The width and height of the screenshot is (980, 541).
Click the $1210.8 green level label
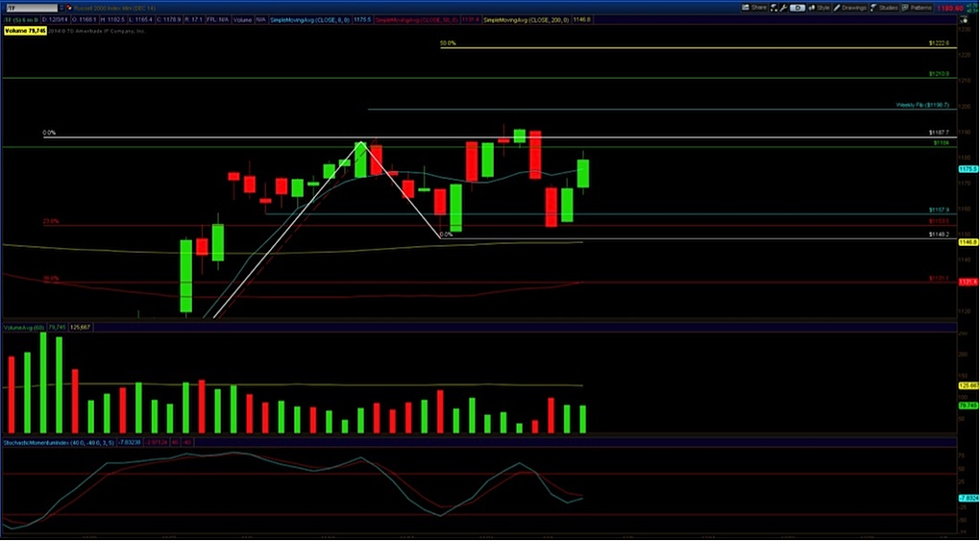pyautogui.click(x=939, y=74)
